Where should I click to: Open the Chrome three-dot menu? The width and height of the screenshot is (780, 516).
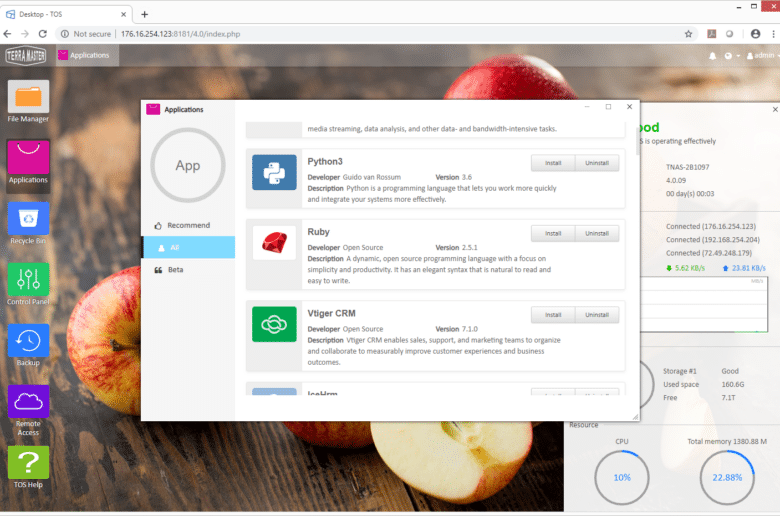pos(773,34)
